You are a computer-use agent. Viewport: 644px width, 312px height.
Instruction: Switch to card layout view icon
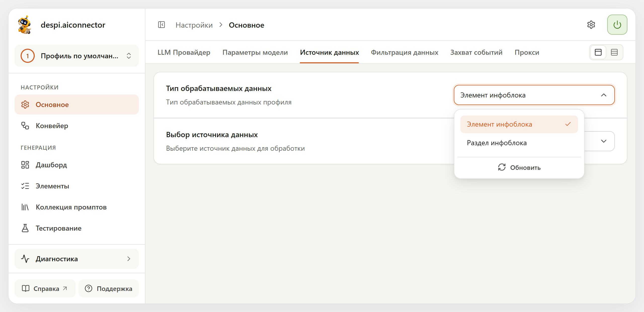coord(598,52)
